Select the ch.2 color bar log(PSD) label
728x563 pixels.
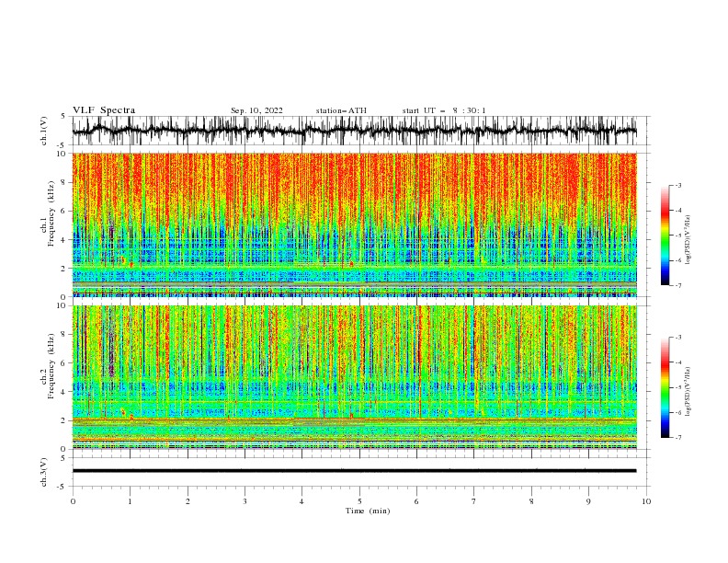click(688, 392)
